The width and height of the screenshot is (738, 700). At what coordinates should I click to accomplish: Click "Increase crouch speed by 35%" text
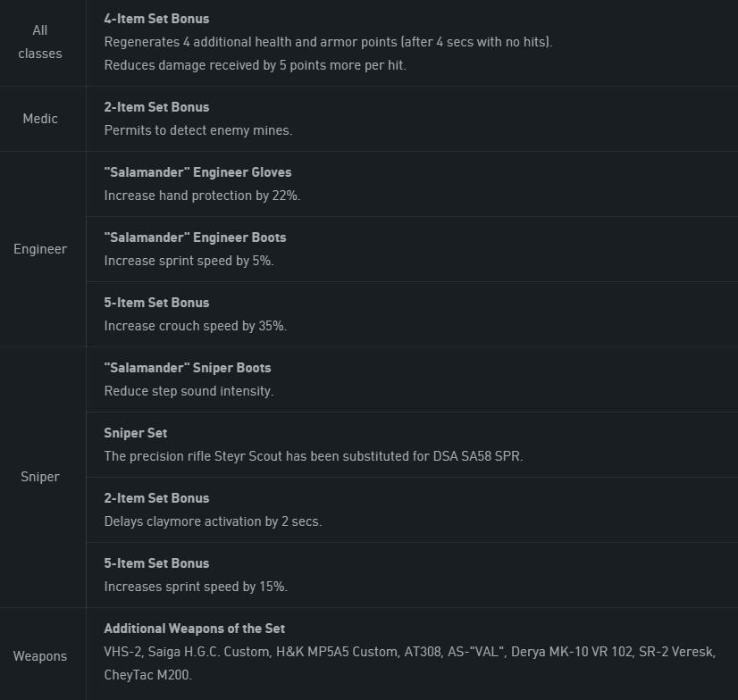pyautogui.click(x=195, y=326)
